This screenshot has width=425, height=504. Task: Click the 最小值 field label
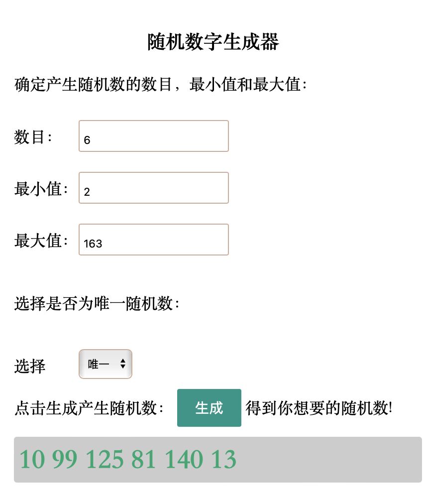pos(41,189)
